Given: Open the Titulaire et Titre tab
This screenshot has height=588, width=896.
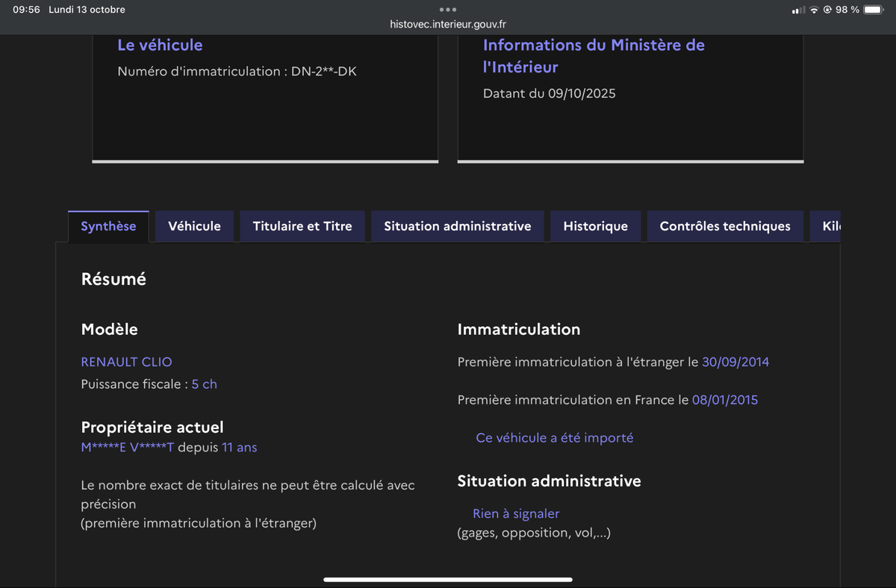Looking at the screenshot, I should click(x=302, y=225).
